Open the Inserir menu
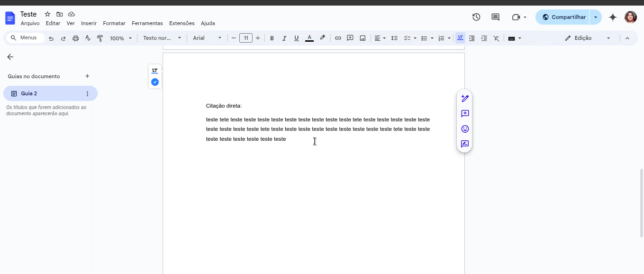This screenshot has width=644, height=274. click(x=89, y=23)
